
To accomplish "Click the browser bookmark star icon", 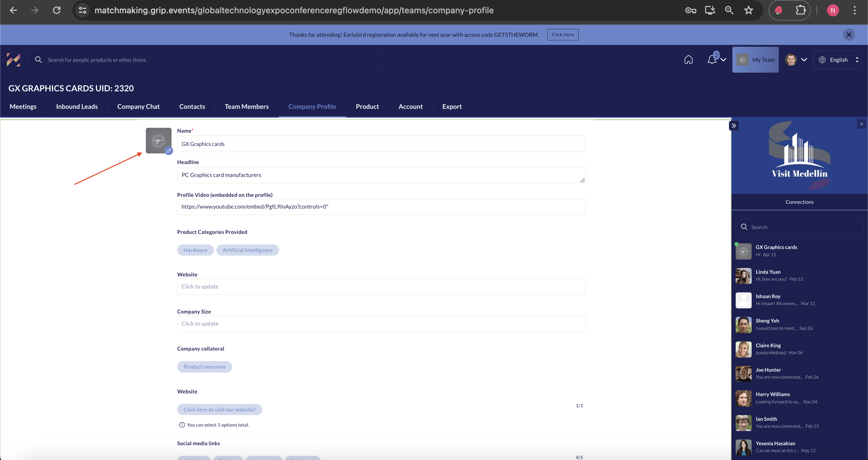I will 749,11.
